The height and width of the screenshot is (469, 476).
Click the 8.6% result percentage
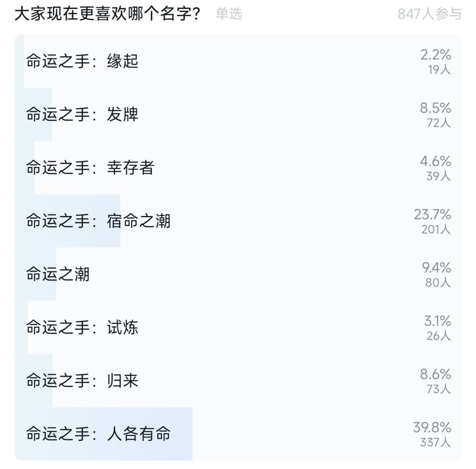pos(435,374)
